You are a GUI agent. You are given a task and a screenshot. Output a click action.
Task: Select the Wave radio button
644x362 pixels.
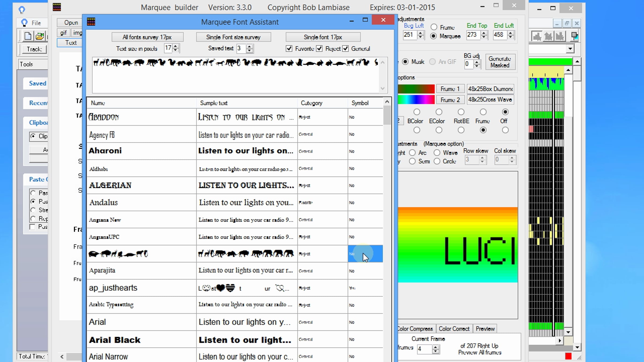pyautogui.click(x=437, y=153)
